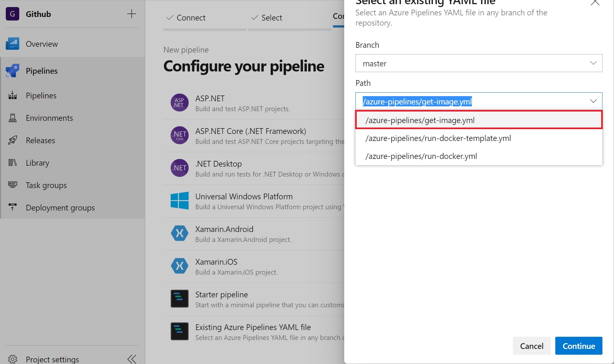Click the Environments icon
The width and height of the screenshot is (614, 364).
pyautogui.click(x=13, y=118)
